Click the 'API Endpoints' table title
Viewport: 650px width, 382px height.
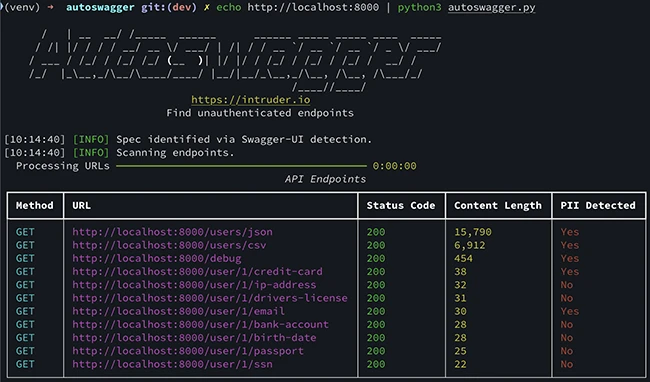[x=325, y=179]
